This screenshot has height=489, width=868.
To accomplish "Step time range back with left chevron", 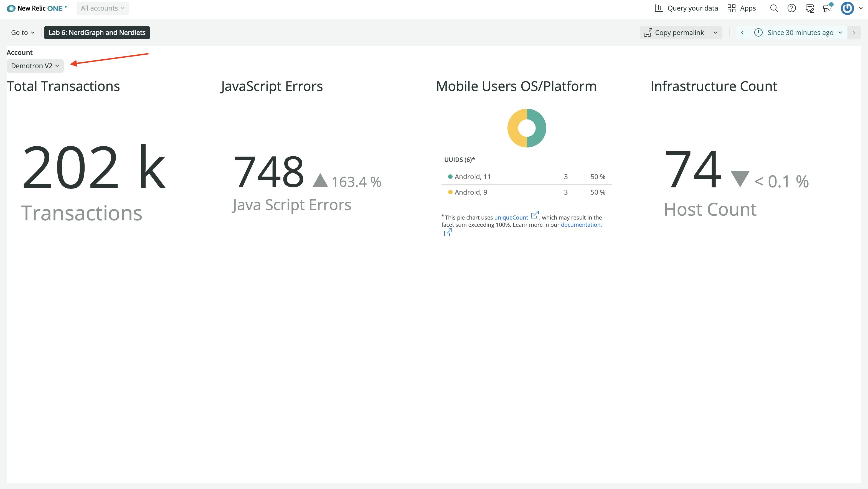I will [742, 33].
